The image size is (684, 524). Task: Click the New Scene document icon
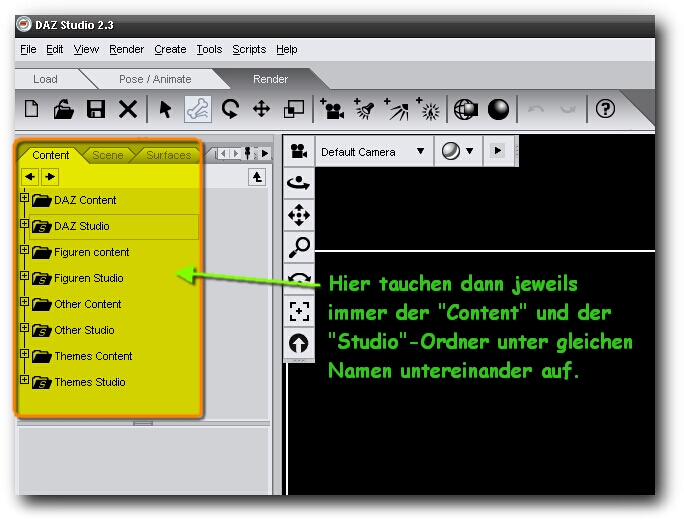click(32, 109)
